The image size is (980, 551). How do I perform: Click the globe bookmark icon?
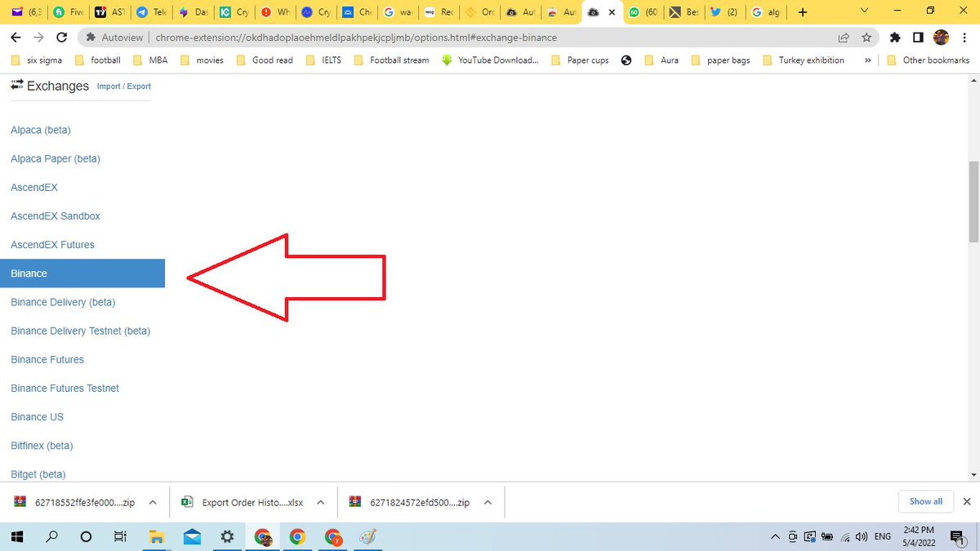click(x=626, y=60)
